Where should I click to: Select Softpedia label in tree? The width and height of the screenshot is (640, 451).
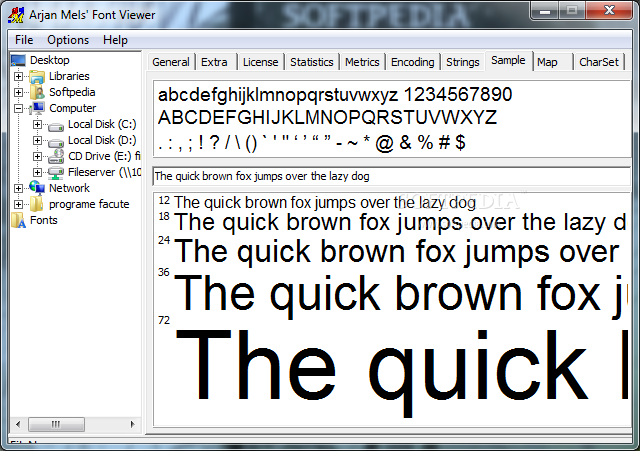[72, 92]
